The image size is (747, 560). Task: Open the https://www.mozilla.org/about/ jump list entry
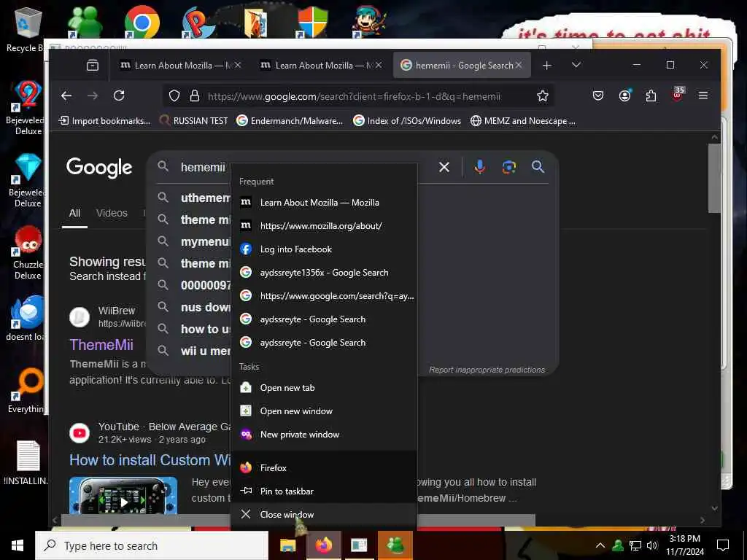[324, 226]
